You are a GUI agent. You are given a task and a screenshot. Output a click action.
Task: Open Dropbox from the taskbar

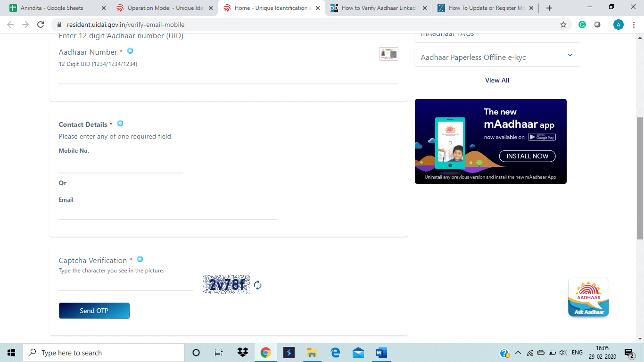tap(243, 353)
